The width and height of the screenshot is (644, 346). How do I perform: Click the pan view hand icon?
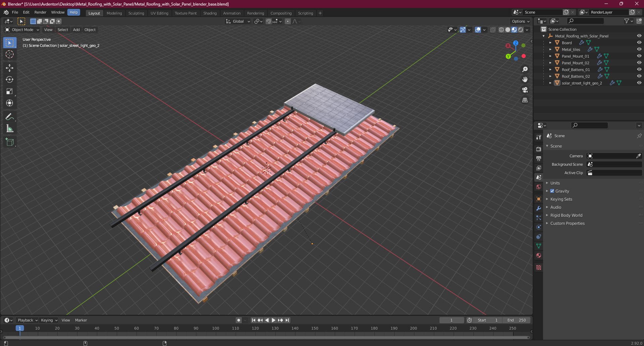pos(525,79)
